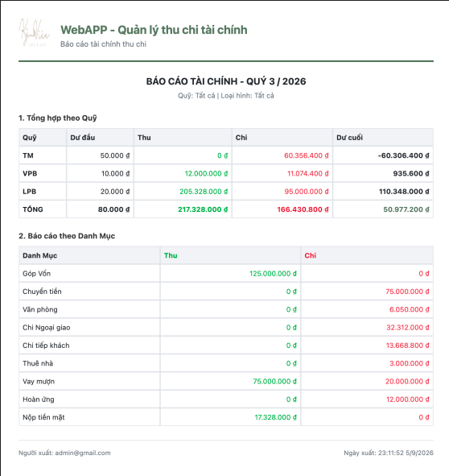
Task: Select the 'Góp Vốn' category row
Action: tap(226, 274)
